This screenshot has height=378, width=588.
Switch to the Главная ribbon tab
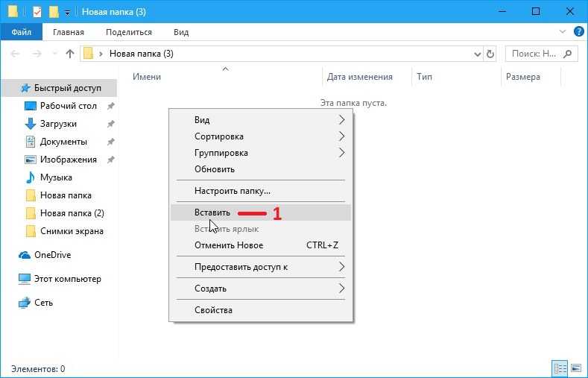69,32
